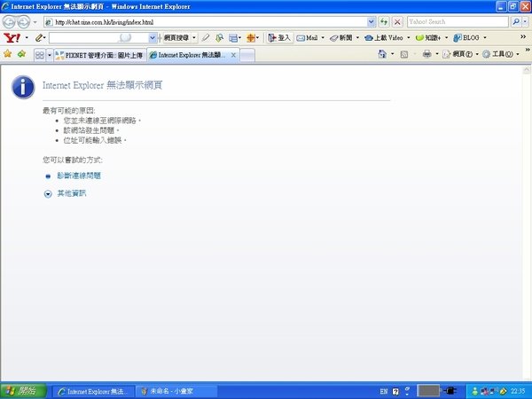Click the EN language indicator
The width and height of the screenshot is (532, 399).
point(383,392)
